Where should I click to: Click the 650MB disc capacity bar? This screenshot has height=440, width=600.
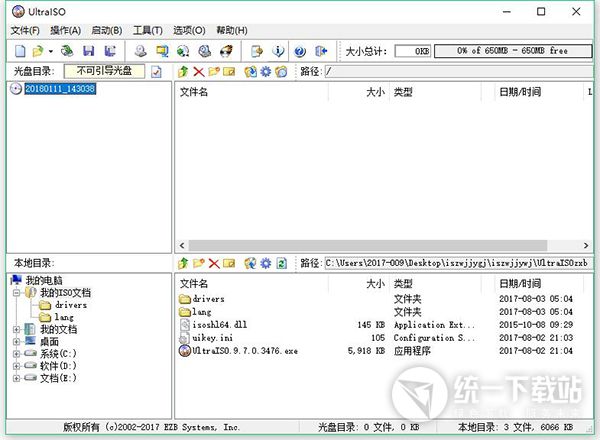point(511,50)
